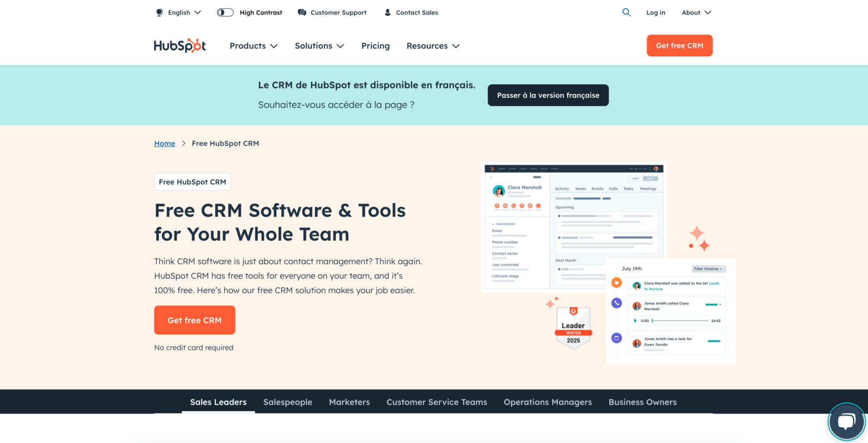This screenshot has width=868, height=443.
Task: Click the globe language icon
Action: (159, 12)
